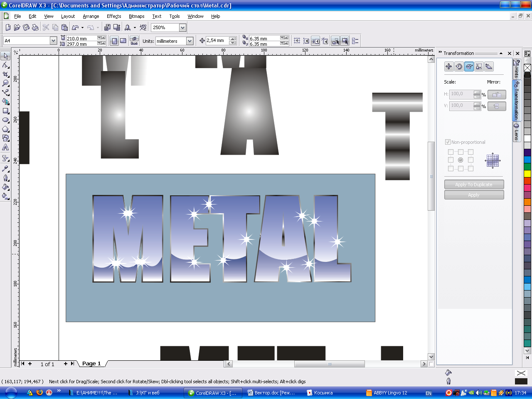This screenshot has height=399, width=532.
Task: Switch to Size tab in Transformation docker
Action: [x=479, y=66]
